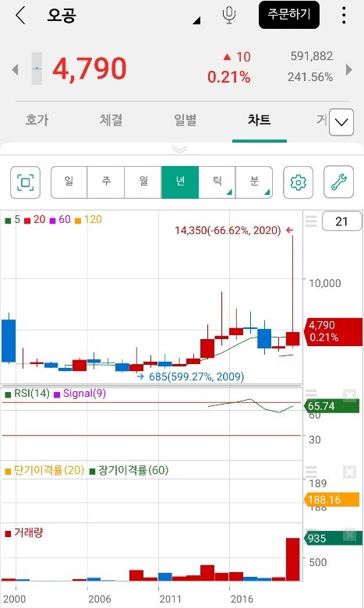Tap the red 20 moving average legend
The width and height of the screenshot is (364, 608).
[x=35, y=220]
